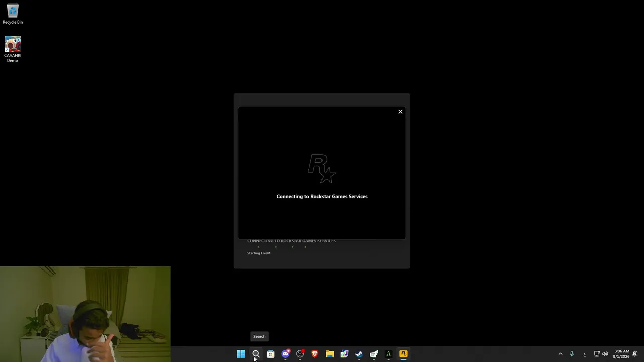The height and width of the screenshot is (362, 644).
Task: Switch to Rockstar Games Launcher taskbar icon
Action: (403, 354)
